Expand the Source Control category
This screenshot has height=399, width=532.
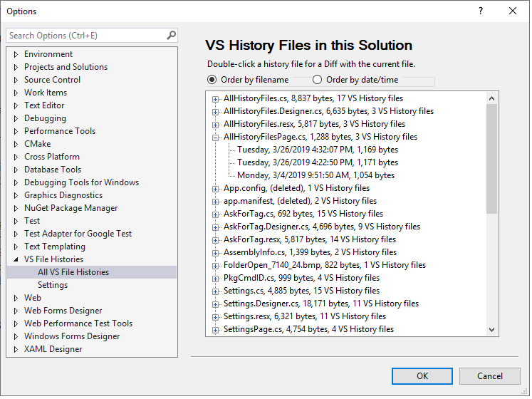click(16, 80)
